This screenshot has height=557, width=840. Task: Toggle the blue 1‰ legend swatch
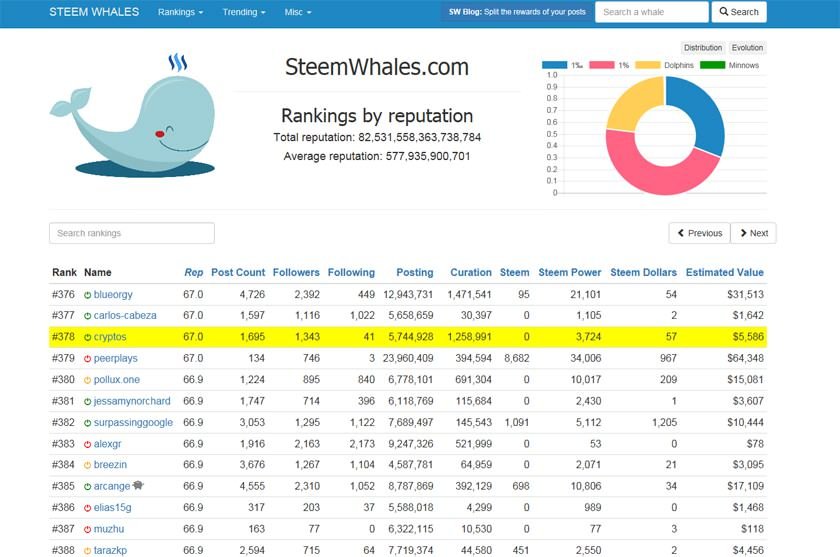[554, 65]
